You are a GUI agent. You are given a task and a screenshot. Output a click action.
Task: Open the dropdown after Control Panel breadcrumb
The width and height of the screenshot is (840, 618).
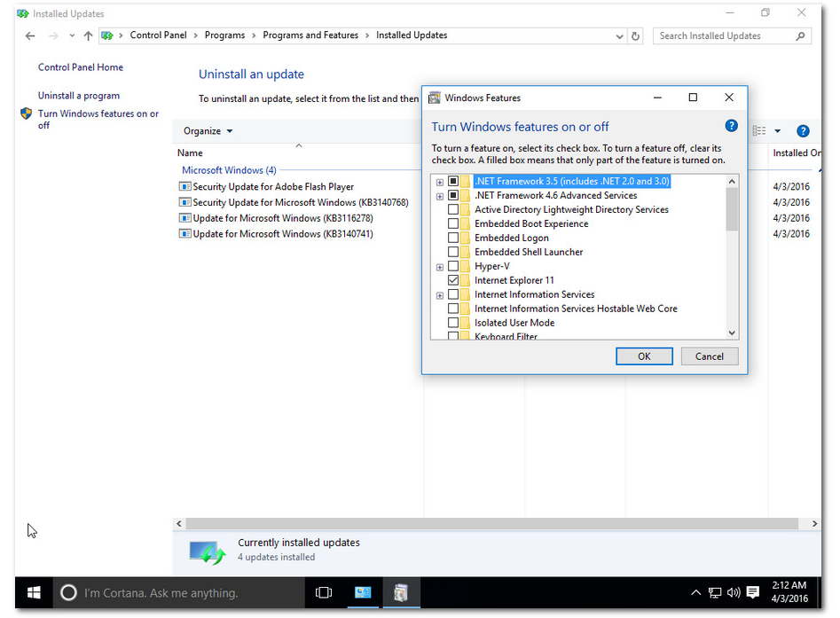point(195,35)
